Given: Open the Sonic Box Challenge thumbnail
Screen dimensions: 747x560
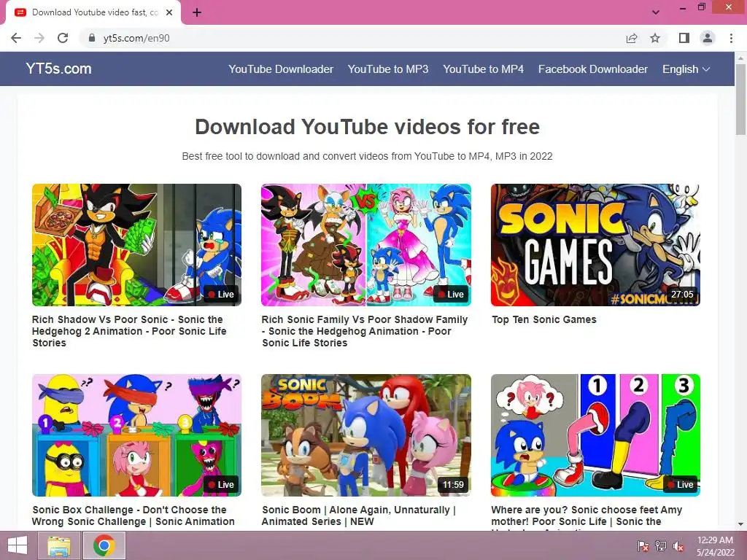Looking at the screenshot, I should click(x=136, y=435).
